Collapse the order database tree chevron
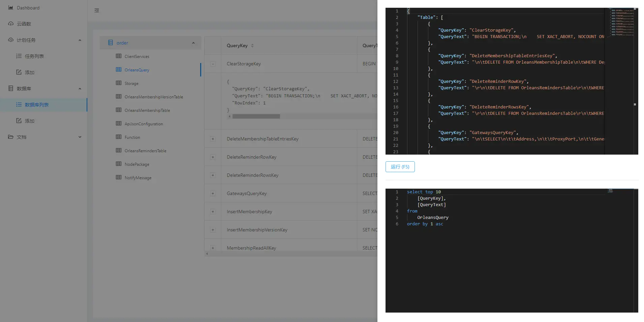 coord(193,43)
